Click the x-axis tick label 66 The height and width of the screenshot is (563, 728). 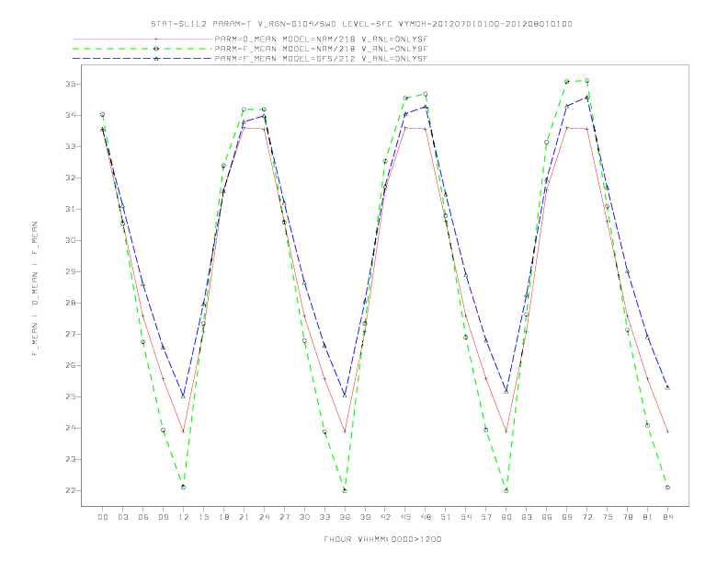[x=547, y=517]
